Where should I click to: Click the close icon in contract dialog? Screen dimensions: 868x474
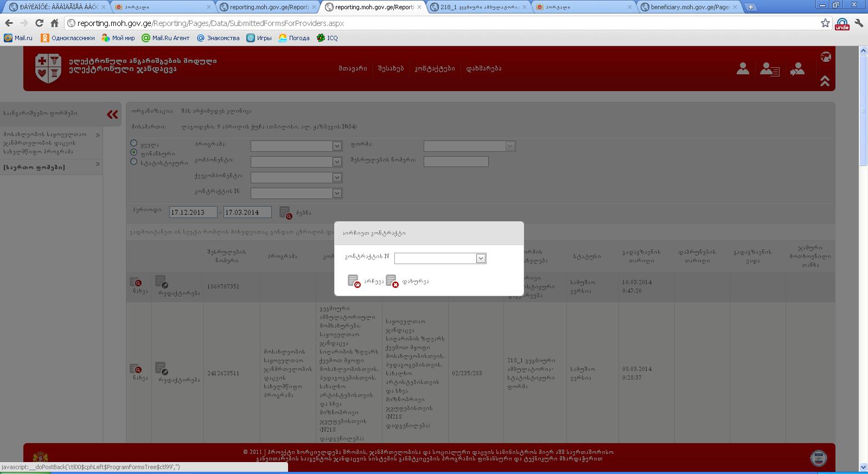click(x=392, y=281)
